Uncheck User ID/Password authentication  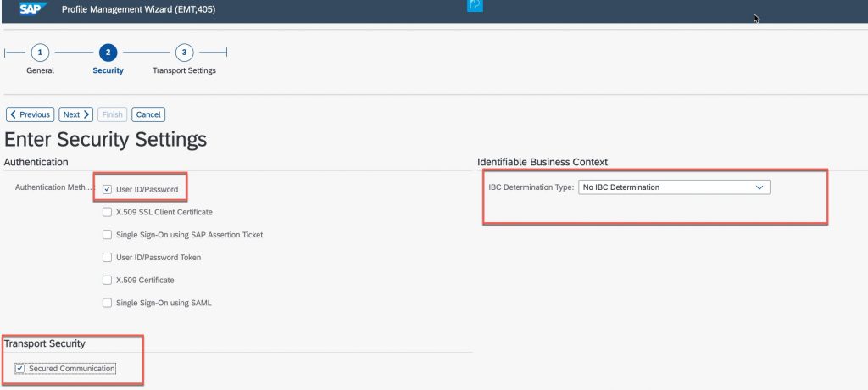coord(108,189)
